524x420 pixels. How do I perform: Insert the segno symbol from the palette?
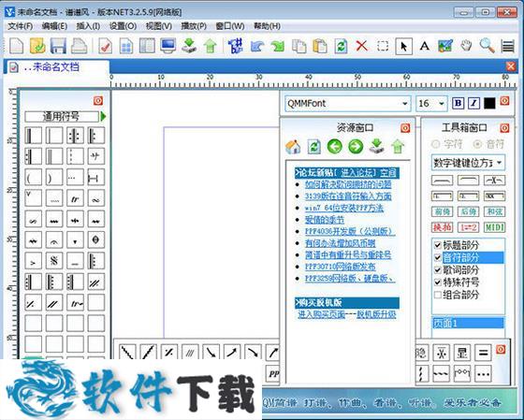(54, 261)
